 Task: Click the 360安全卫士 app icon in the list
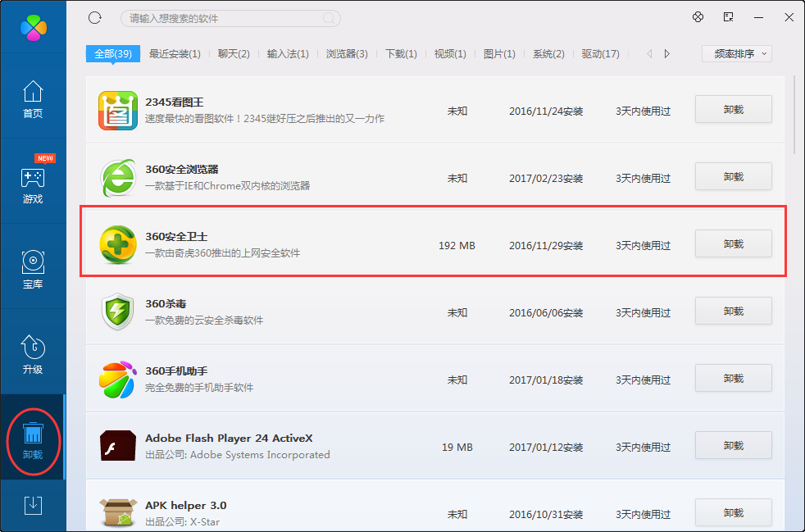coord(118,243)
